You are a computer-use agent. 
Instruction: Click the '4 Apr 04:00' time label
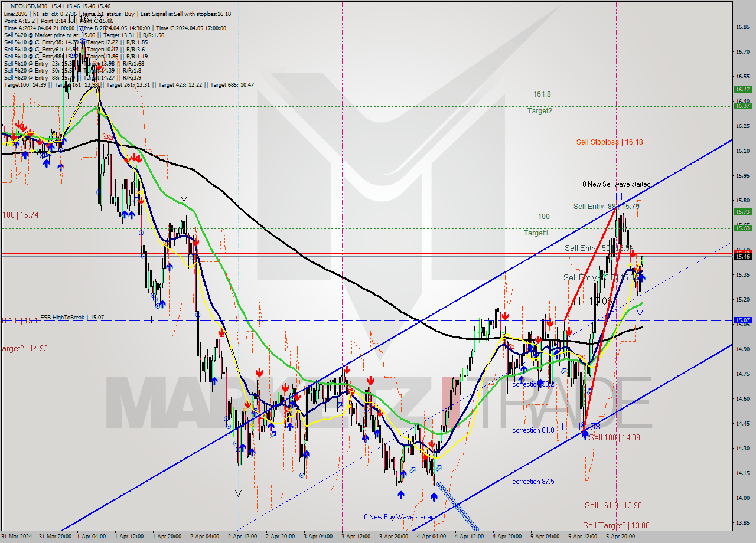tap(431, 537)
